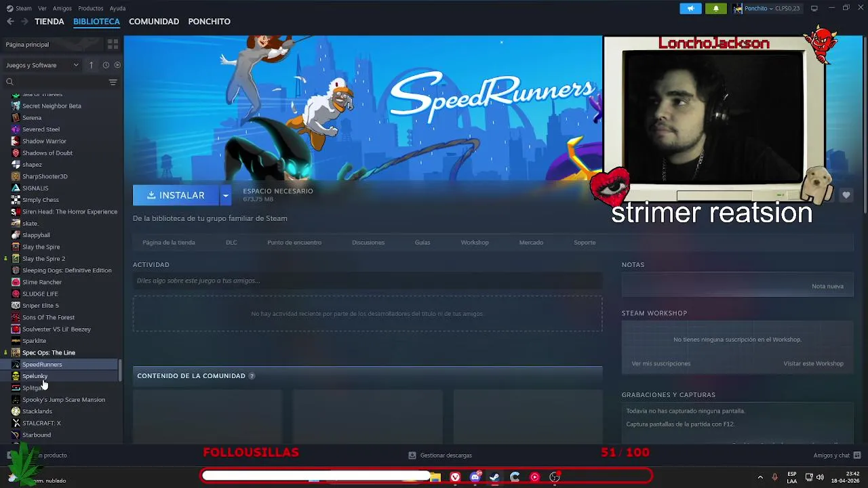Open Discord in taskbar
Image resolution: width=868 pixels, height=488 pixels.
click(x=475, y=477)
